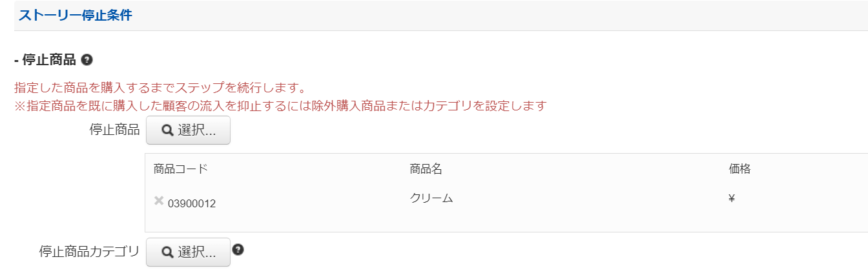Click the 商品コード column header

(x=181, y=169)
